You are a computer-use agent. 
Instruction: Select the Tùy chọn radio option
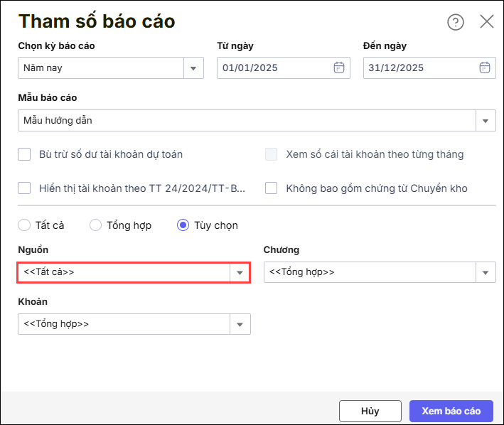tap(183, 225)
